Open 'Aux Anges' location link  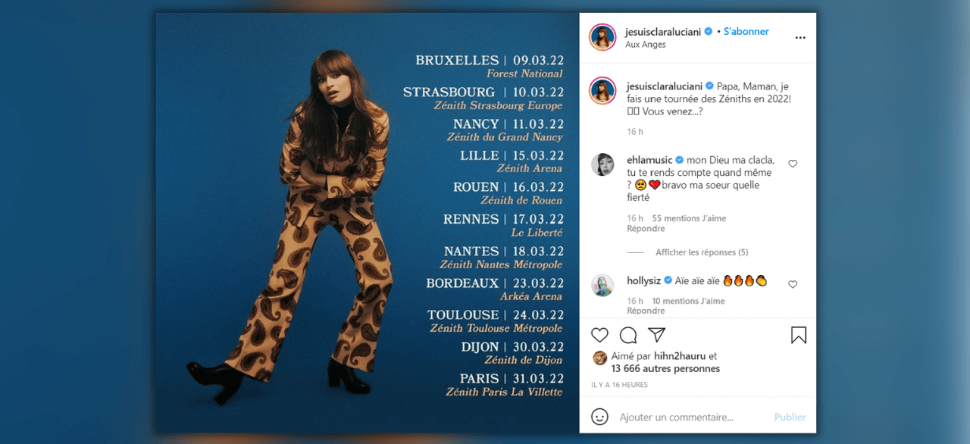[645, 45]
